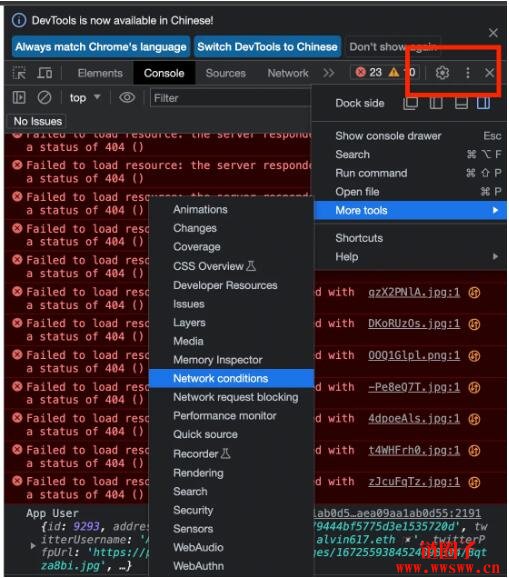Open the top context dropdown
The width and height of the screenshot is (509, 578).
(85, 98)
